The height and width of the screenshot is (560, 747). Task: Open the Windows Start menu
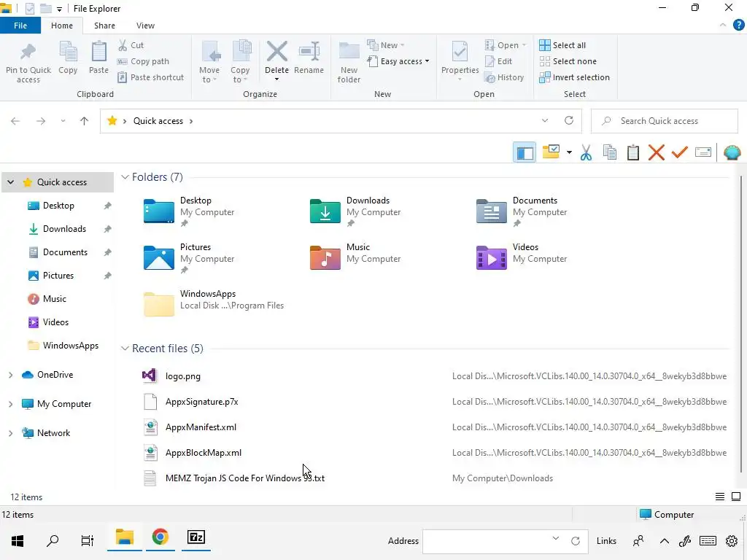[x=18, y=540]
